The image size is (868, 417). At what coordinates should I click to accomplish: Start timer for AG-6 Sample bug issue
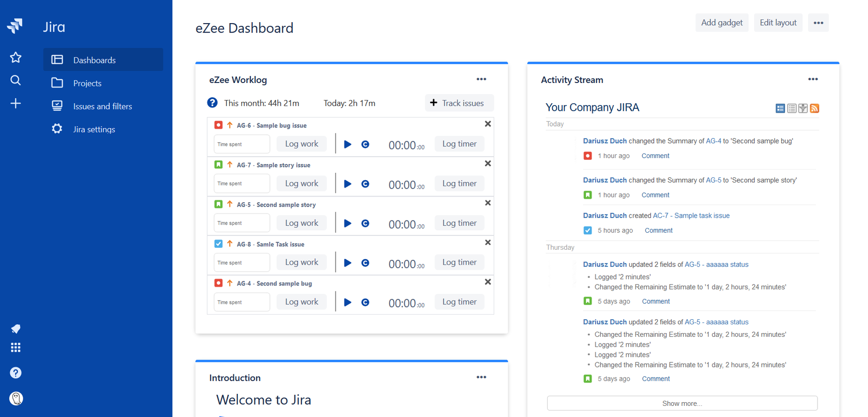pyautogui.click(x=348, y=145)
